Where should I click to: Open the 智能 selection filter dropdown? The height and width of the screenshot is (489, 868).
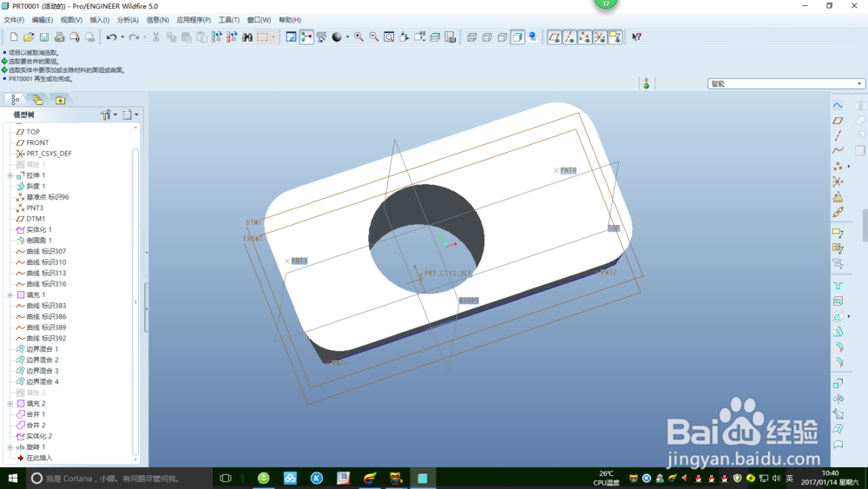786,84
